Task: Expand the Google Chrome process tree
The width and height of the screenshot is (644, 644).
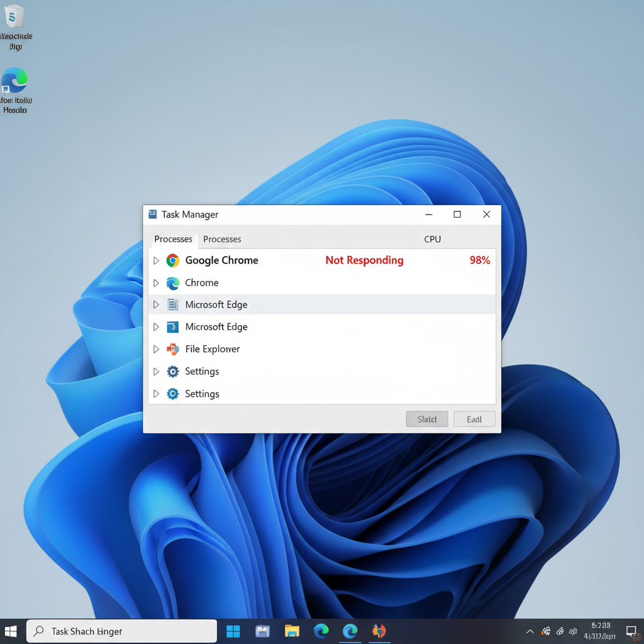Action: [x=155, y=260]
